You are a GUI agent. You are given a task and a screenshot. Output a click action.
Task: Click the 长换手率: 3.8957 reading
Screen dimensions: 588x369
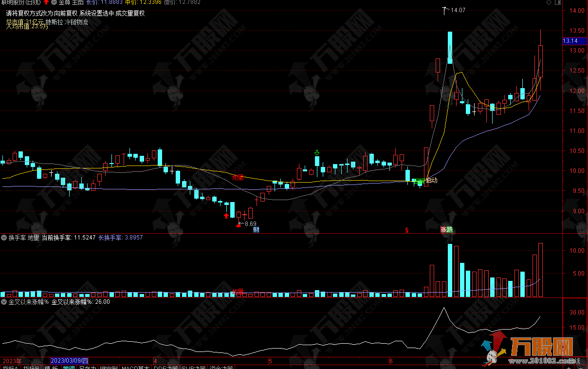(x=120, y=238)
